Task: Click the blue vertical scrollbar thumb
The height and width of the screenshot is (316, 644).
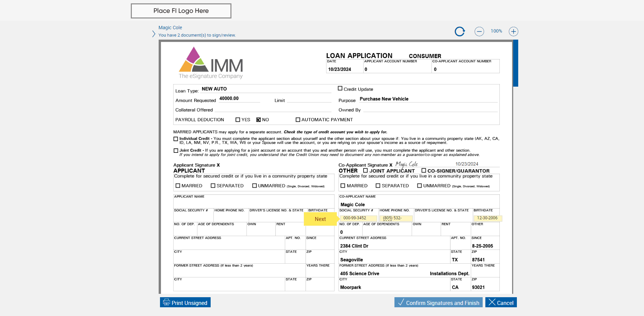Action: tap(516, 63)
